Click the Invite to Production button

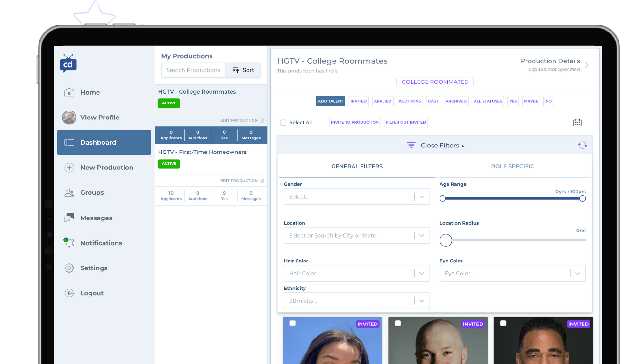click(x=354, y=122)
